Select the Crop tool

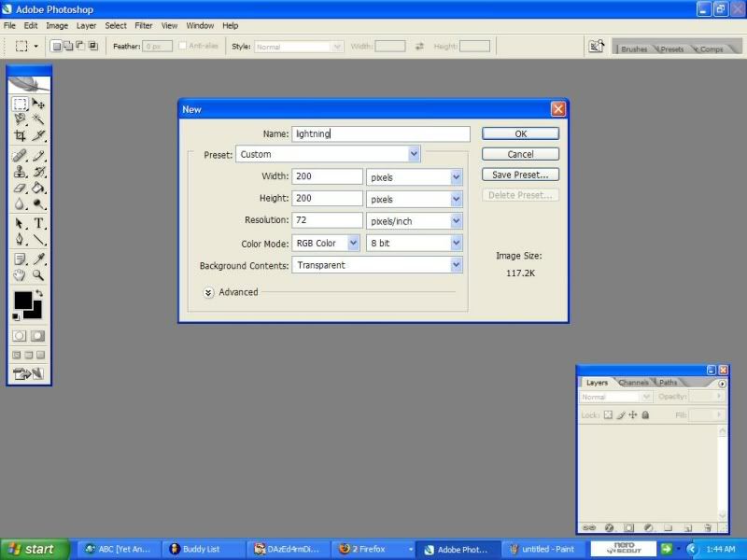[20, 135]
